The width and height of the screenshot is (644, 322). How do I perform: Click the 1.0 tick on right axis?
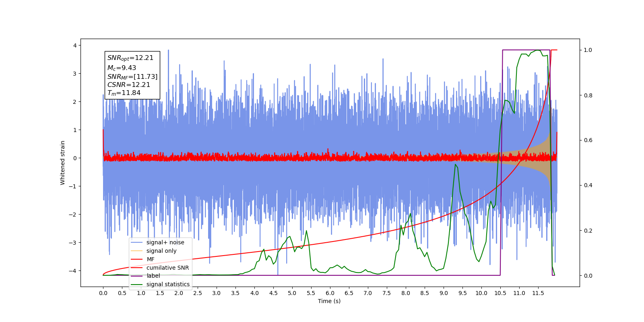coord(588,50)
